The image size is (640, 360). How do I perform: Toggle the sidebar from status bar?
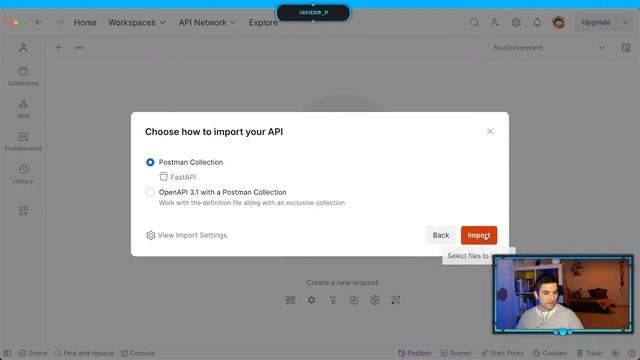coord(7,353)
